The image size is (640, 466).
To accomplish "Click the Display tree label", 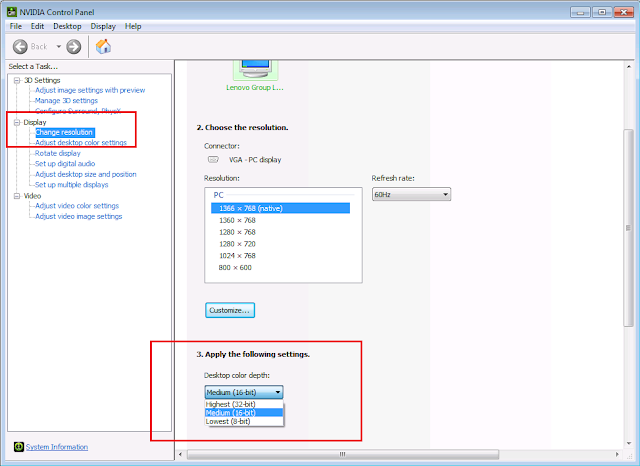I will (35, 122).
